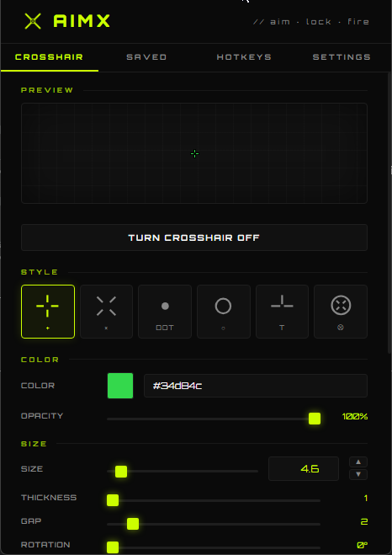Click the Gap slider handle
Screen dimensions: 392x555
[x=133, y=524]
